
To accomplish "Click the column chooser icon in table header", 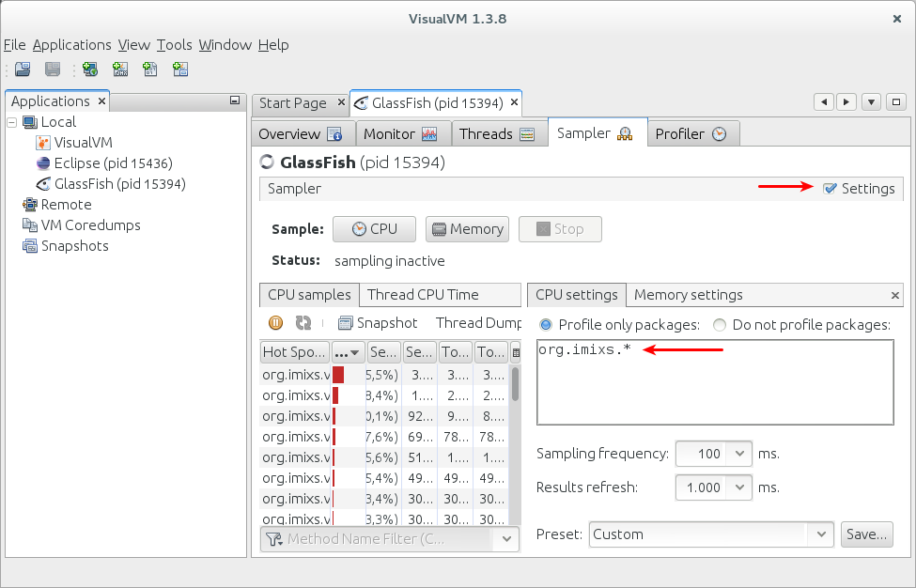I will (516, 352).
